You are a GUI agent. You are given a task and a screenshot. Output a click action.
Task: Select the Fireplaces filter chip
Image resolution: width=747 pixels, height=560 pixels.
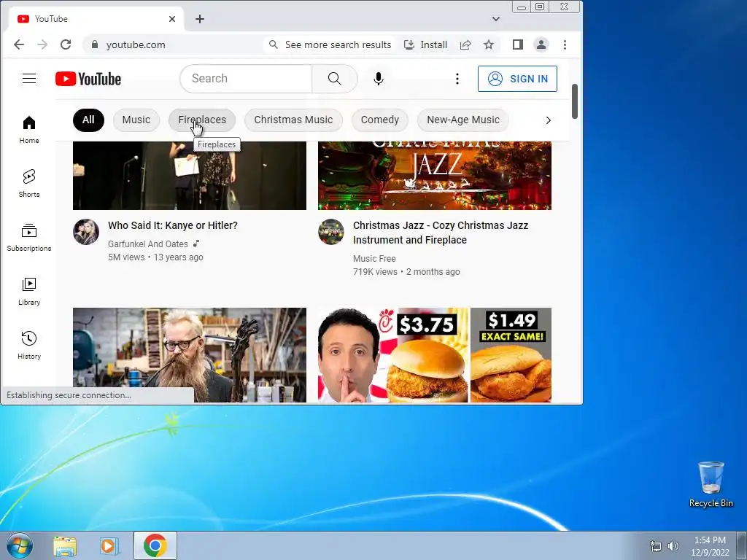click(202, 120)
